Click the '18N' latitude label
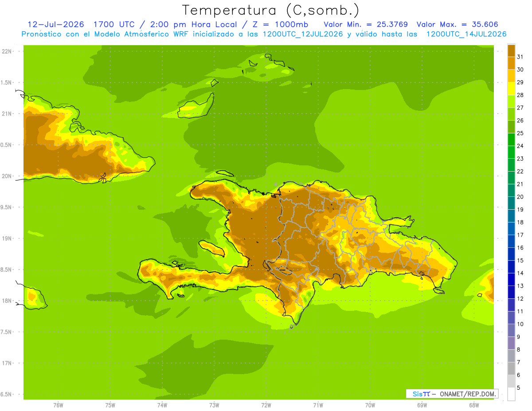Screen dimensions: 532x411 tap(7, 301)
